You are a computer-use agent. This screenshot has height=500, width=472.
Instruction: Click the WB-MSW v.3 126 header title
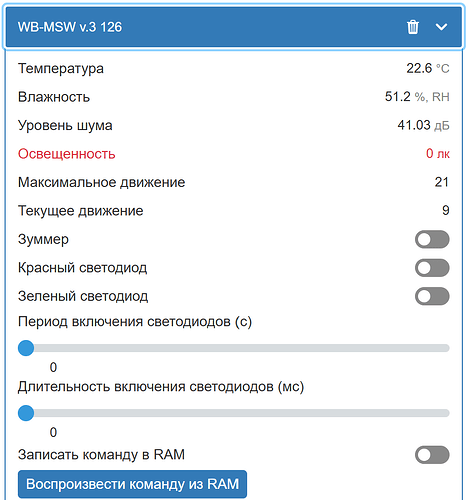(x=70, y=27)
